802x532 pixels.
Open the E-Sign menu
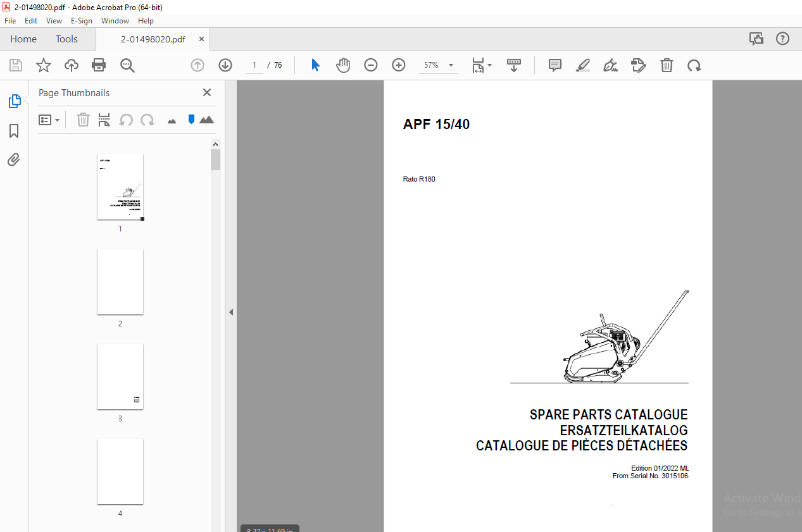point(82,21)
